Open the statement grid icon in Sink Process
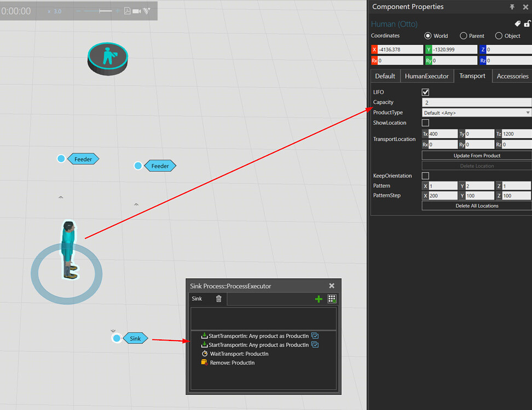 pyautogui.click(x=332, y=299)
